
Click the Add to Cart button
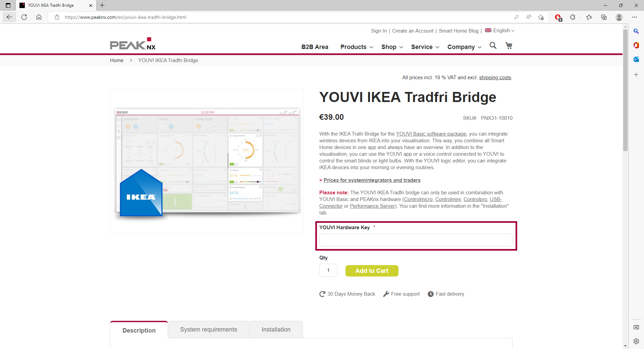click(x=372, y=271)
